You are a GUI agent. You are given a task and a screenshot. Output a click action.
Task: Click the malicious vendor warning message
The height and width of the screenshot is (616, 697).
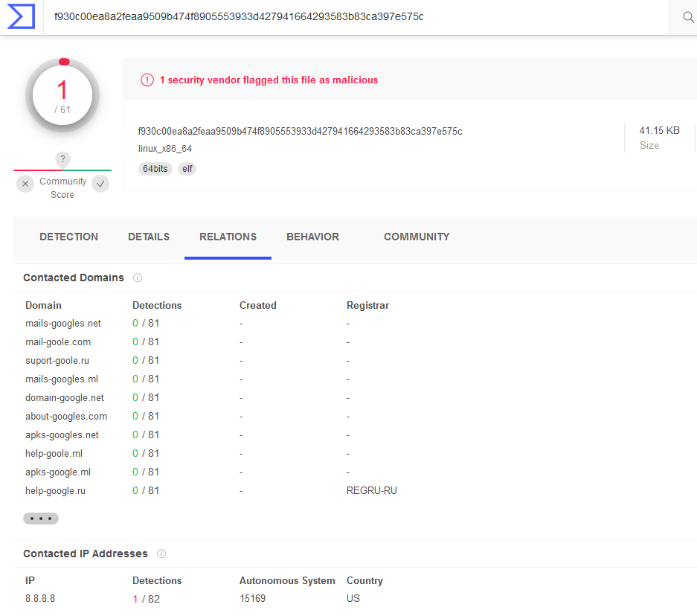(x=269, y=80)
